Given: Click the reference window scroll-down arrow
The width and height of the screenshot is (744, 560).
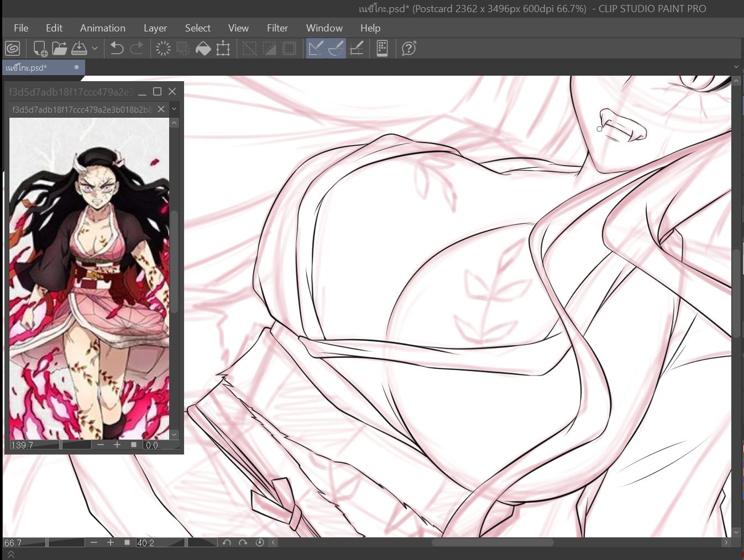Looking at the screenshot, I should [x=174, y=435].
